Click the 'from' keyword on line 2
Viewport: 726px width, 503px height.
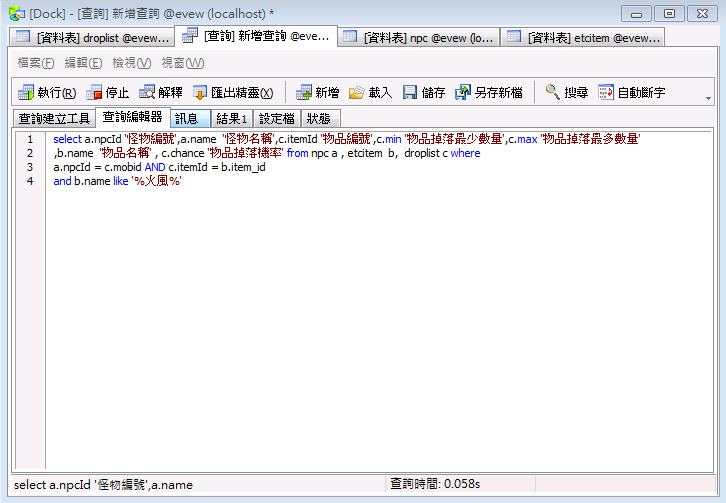click(297, 153)
